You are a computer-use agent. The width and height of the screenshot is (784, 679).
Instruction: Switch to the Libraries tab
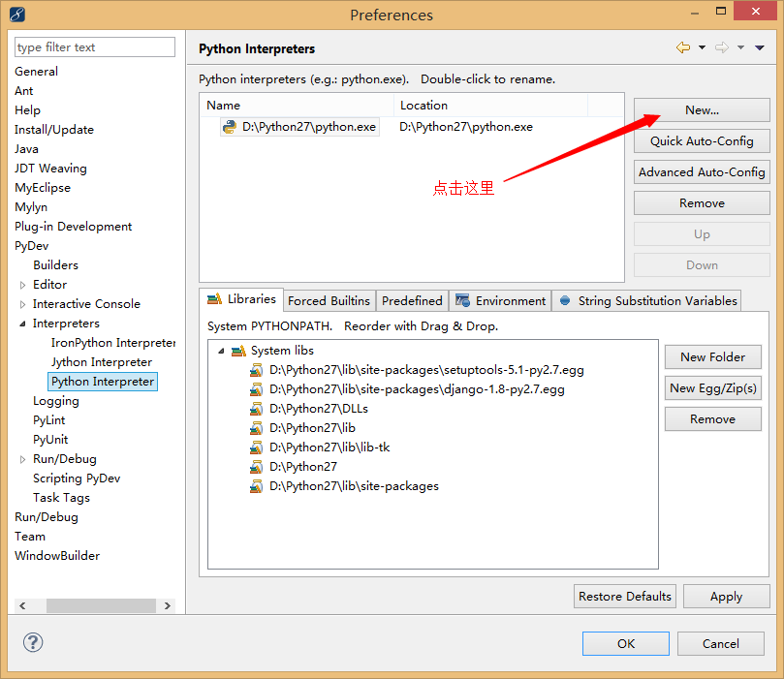coord(241,299)
